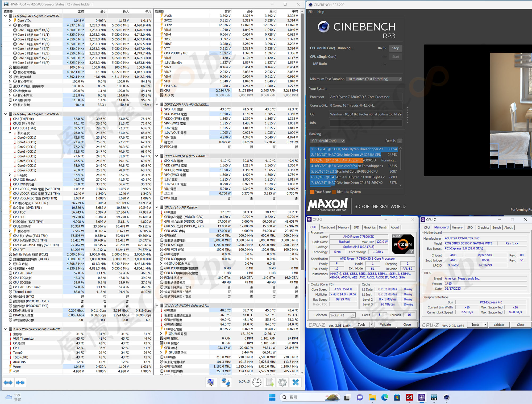Click Close button in right CPU-Z window
532x404 pixels.
click(520, 325)
